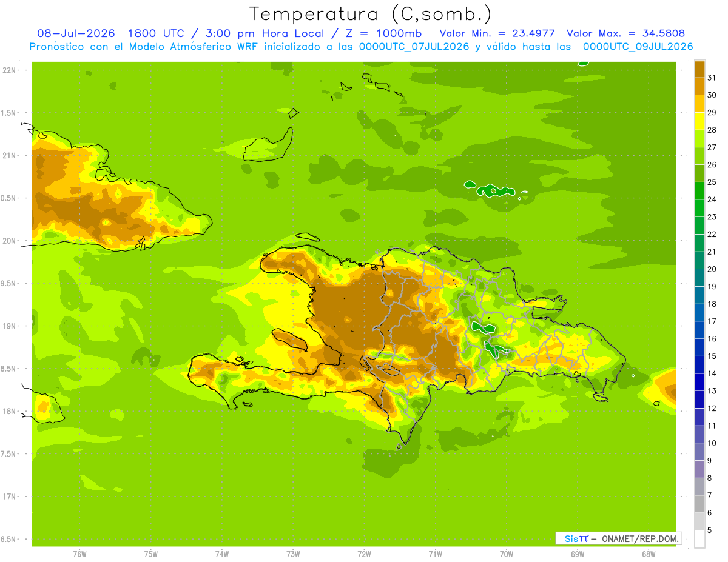Select the pressure level "Z = 1000mb"
728x562 pixels.
385,33
